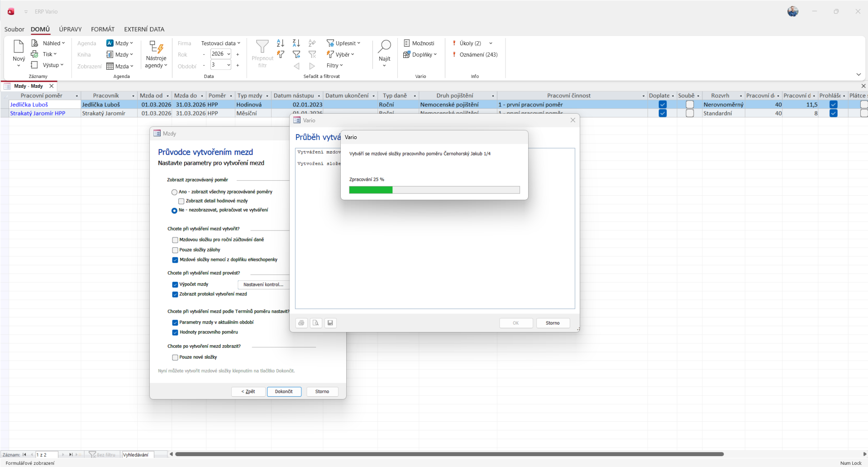Switch to the FORMÁT ribbon tab
The width and height of the screenshot is (868, 467).
coord(103,29)
